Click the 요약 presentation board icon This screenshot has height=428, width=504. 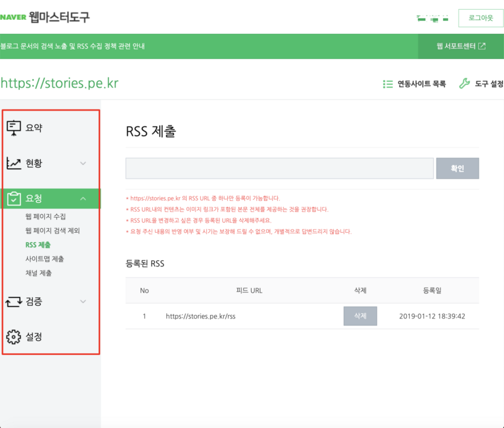tap(14, 128)
